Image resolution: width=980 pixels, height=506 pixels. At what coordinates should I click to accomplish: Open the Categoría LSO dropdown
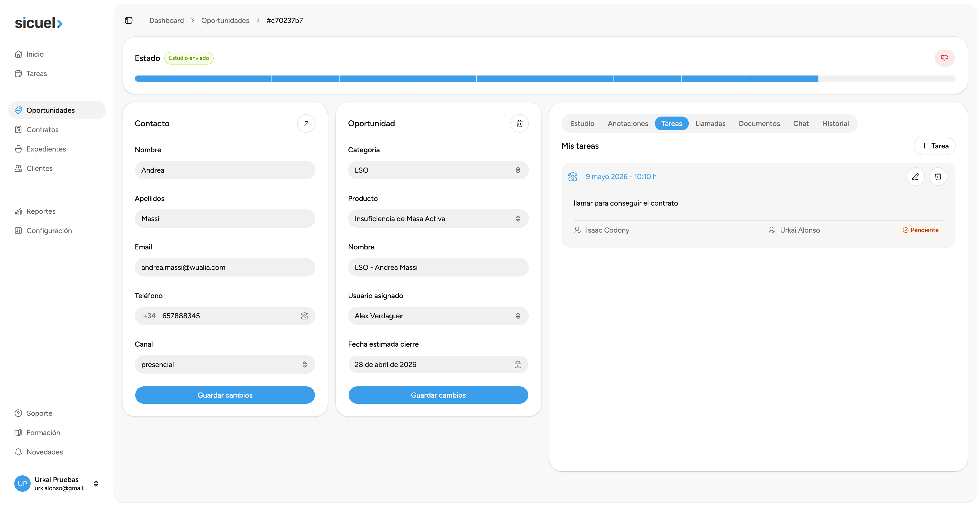[x=438, y=170]
